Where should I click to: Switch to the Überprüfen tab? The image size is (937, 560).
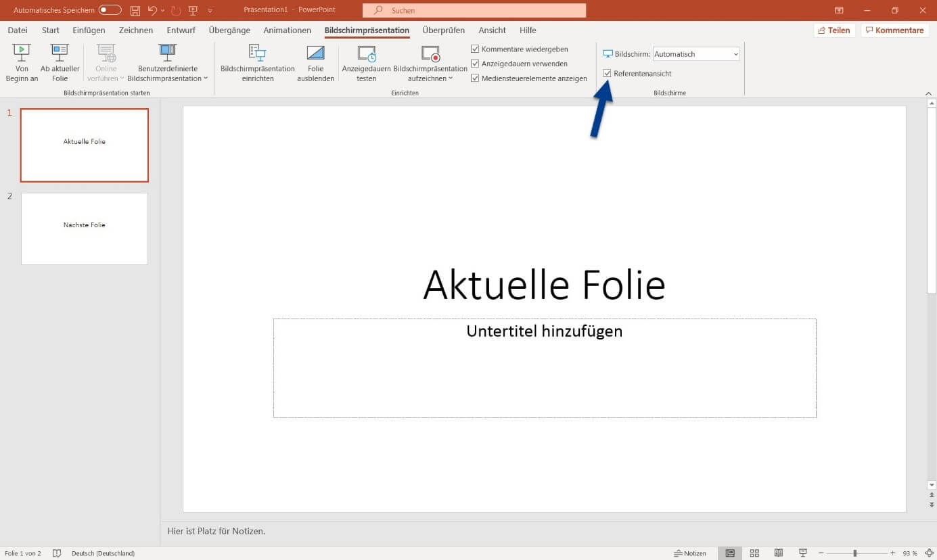tap(444, 30)
